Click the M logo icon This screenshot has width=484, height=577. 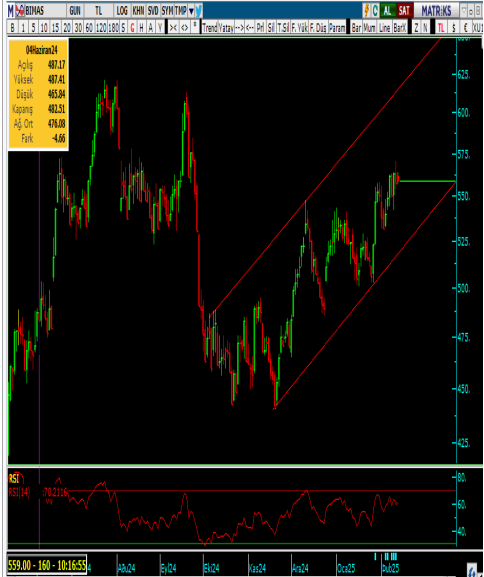[11, 11]
